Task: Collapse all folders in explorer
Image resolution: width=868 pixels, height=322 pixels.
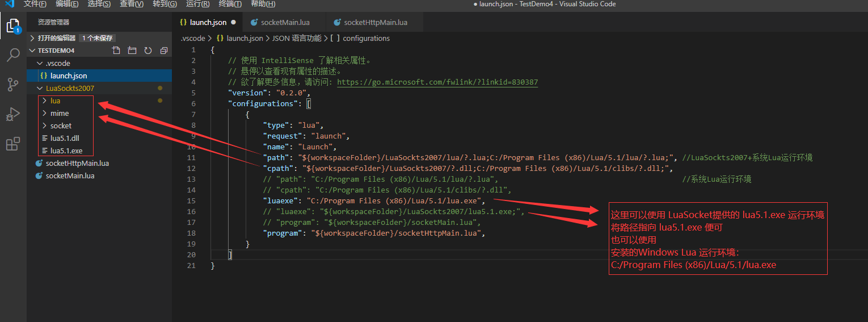Action: [x=164, y=51]
